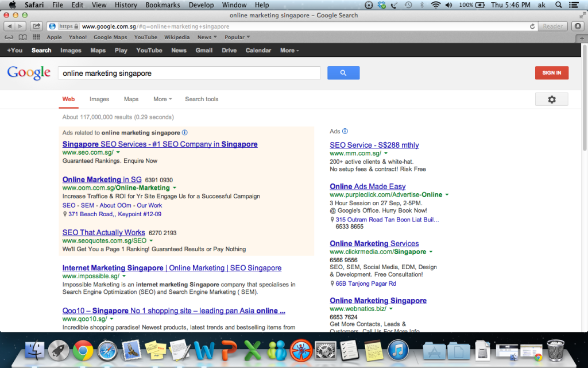Image resolution: width=588 pixels, height=368 pixels.
Task: Open the Popular bookmarks folder dropdown
Action: coord(237,37)
